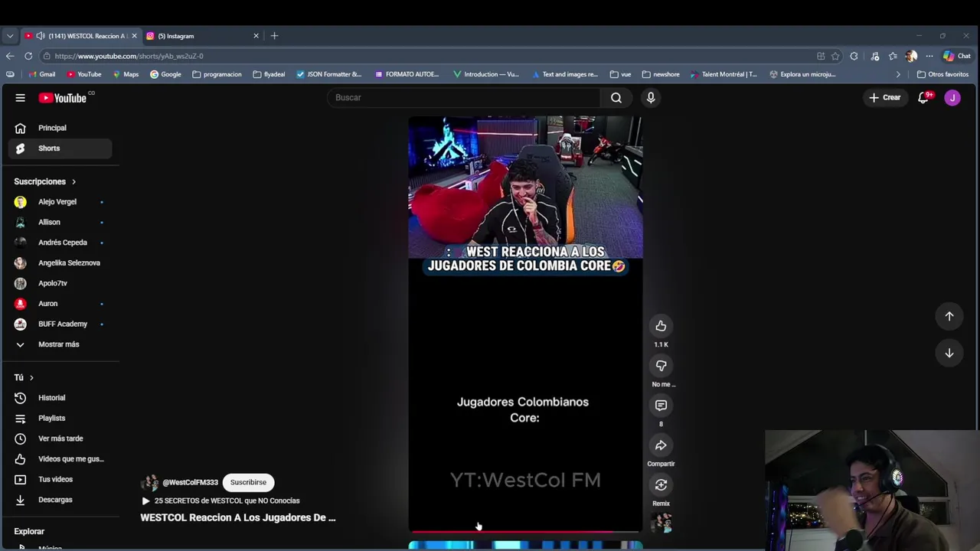The image size is (980, 551).
Task: Expand the Tú section chevron
Action: (x=31, y=378)
